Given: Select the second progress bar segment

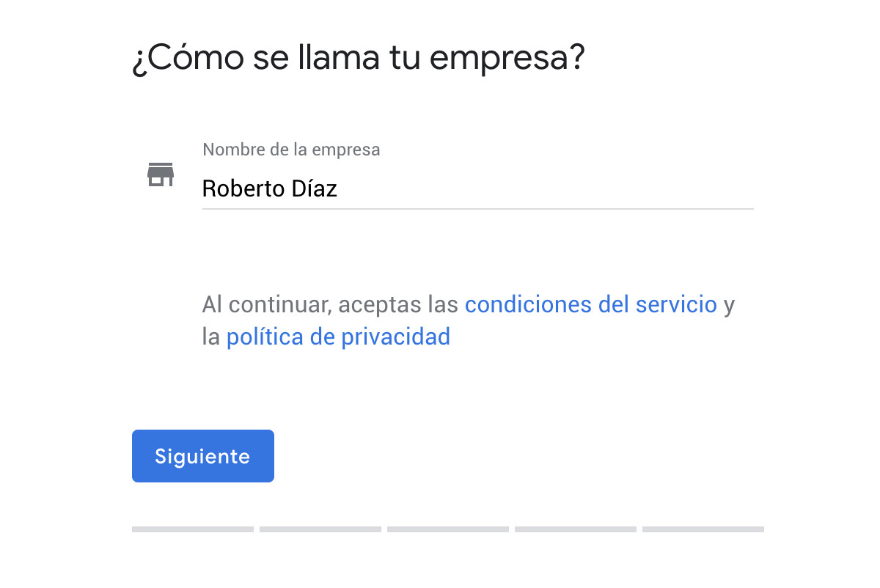Looking at the screenshot, I should point(320,529).
